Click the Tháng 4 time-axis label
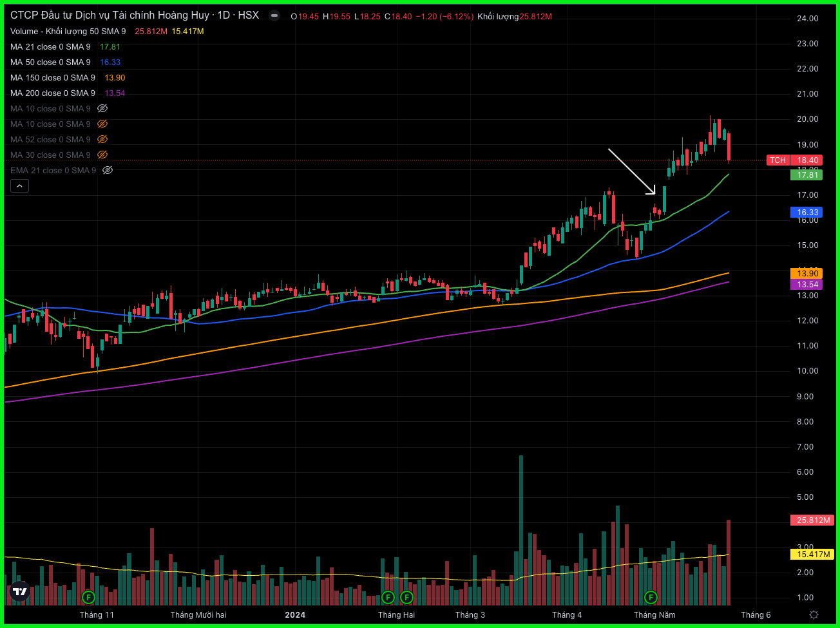 567,614
